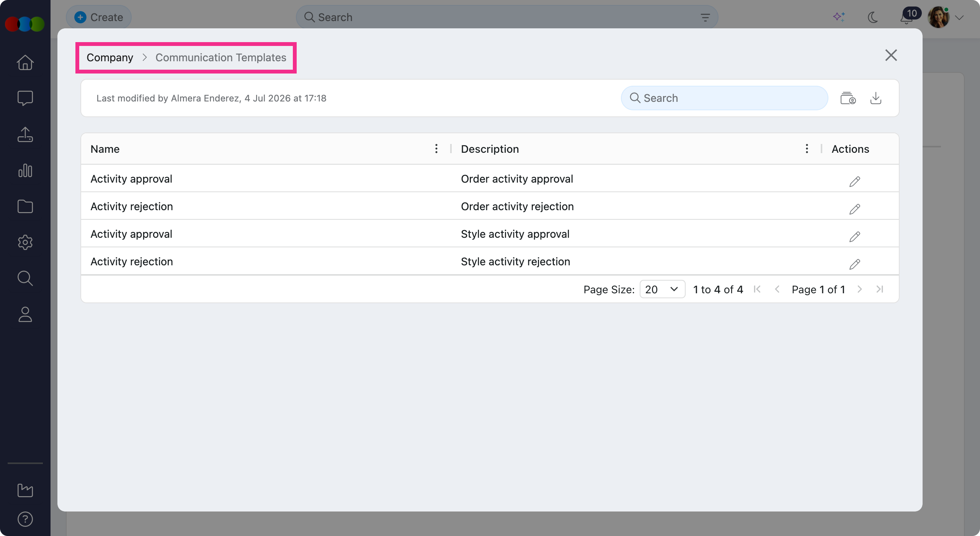Focus the templates Search field in dialog
The height and width of the screenshot is (536, 980).
tap(724, 98)
